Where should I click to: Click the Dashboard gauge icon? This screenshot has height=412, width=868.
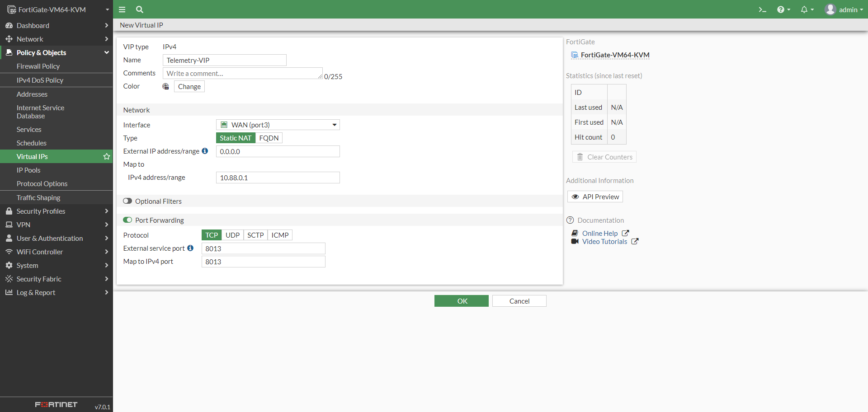tap(9, 25)
